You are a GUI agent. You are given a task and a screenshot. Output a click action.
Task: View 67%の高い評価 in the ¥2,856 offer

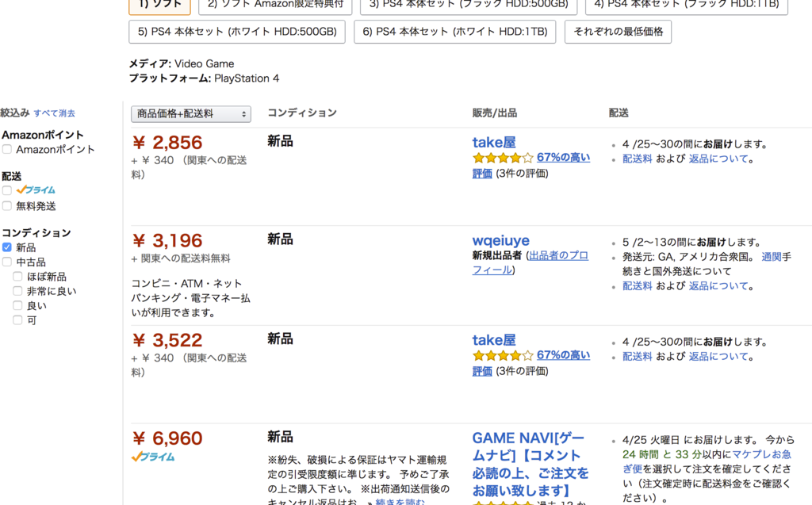(x=564, y=158)
